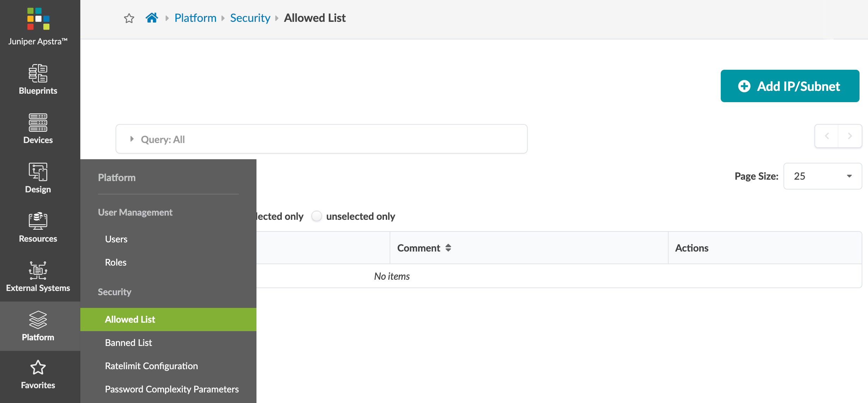Mark page as favorite with breadcrumb star
868x403 pixels.
[129, 18]
